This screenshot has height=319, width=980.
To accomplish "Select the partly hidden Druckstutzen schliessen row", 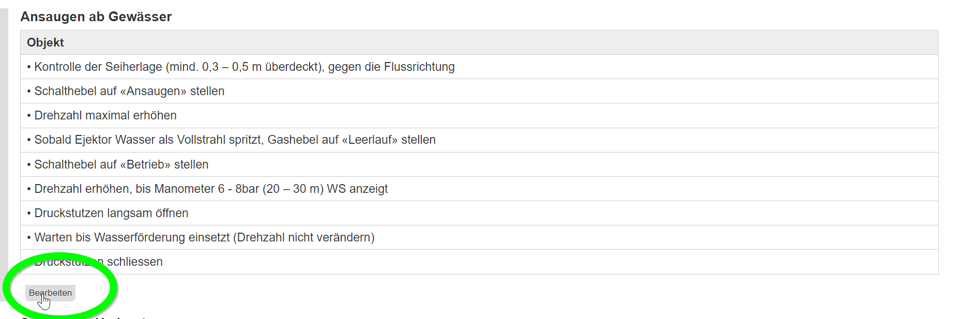I will 134,262.
